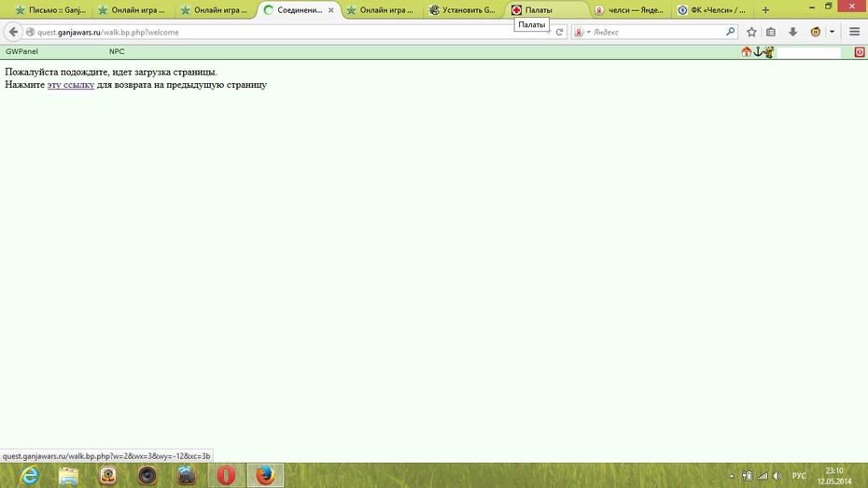Switch input language via РУС indicator
868x488 pixels.
[799, 476]
